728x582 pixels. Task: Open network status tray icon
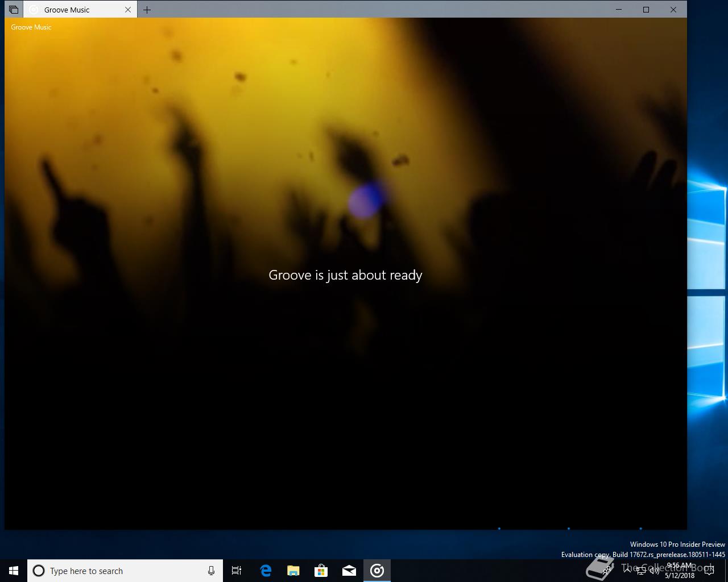click(x=641, y=571)
